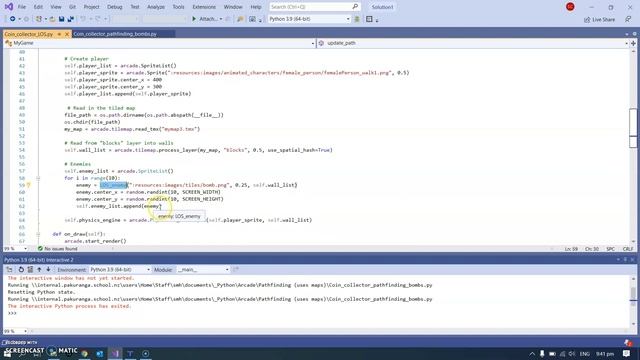Click the SPC indentation indicator
Viewport: 640px width, 360px height.
click(611, 249)
